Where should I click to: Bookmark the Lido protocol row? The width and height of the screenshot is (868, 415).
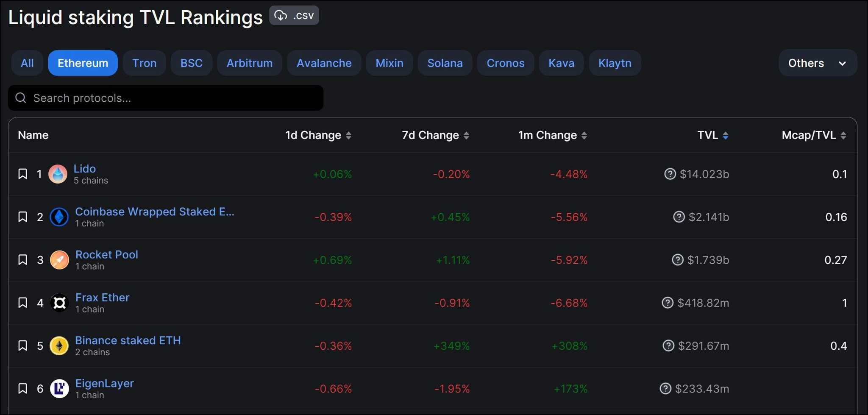click(22, 174)
